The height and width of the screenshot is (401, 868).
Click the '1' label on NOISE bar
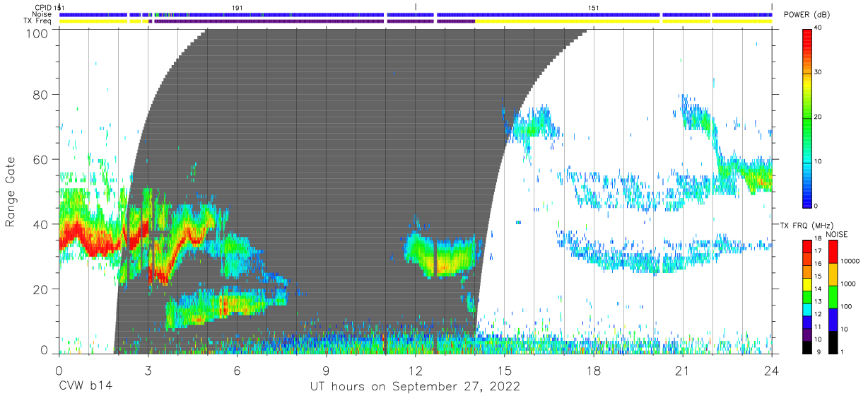(x=842, y=351)
